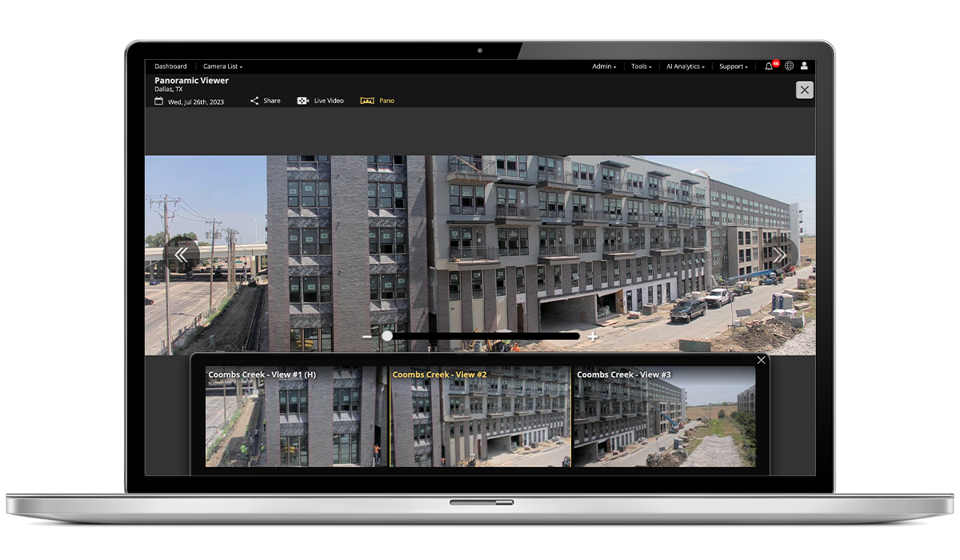Image resolution: width=960 pixels, height=560 pixels.
Task: Select the date Wed, Jul 26th, 2023
Action: [x=196, y=102]
